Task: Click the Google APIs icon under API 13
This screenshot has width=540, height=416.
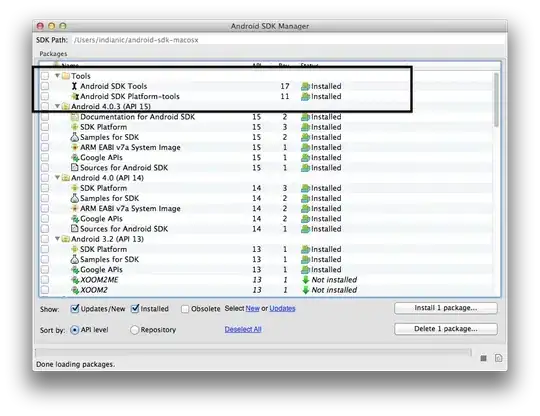Action: pyautogui.click(x=75, y=270)
